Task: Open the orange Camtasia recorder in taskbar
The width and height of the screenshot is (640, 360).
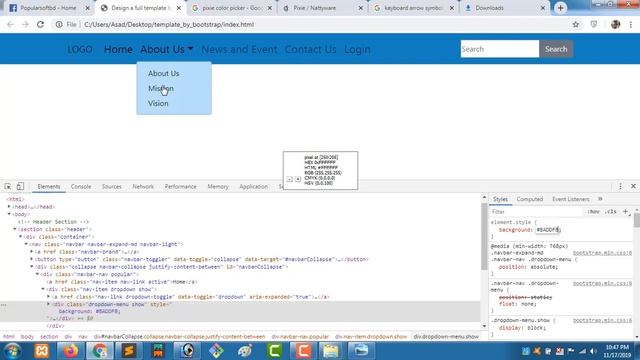Action: tap(303, 351)
